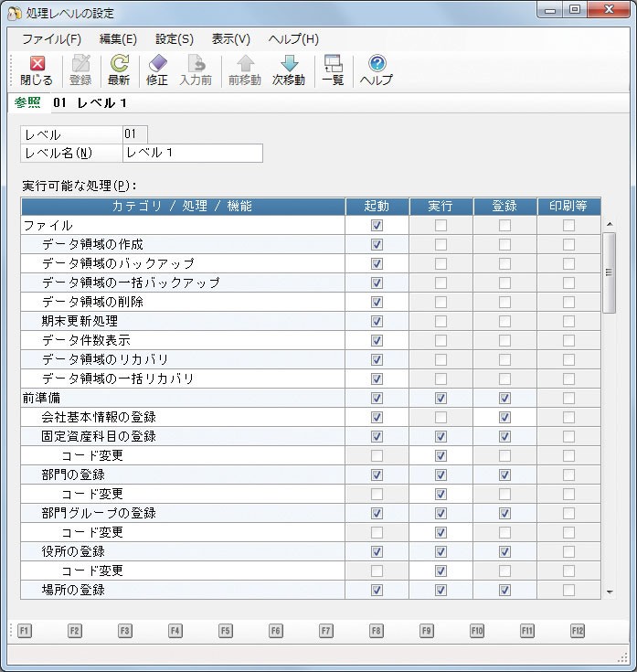Open the 表示(V) menu
Viewport: 637px width, 672px height.
(x=230, y=39)
